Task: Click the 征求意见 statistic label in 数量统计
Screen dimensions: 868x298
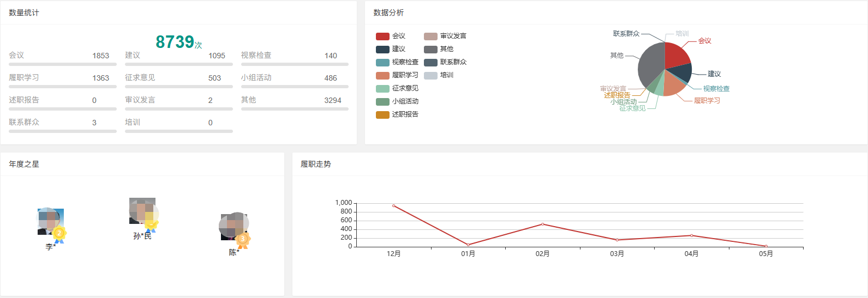Action: [x=140, y=78]
